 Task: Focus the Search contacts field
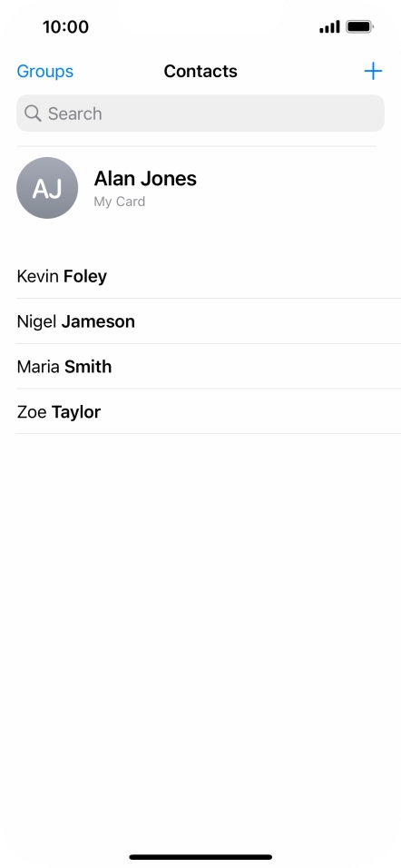[200, 113]
